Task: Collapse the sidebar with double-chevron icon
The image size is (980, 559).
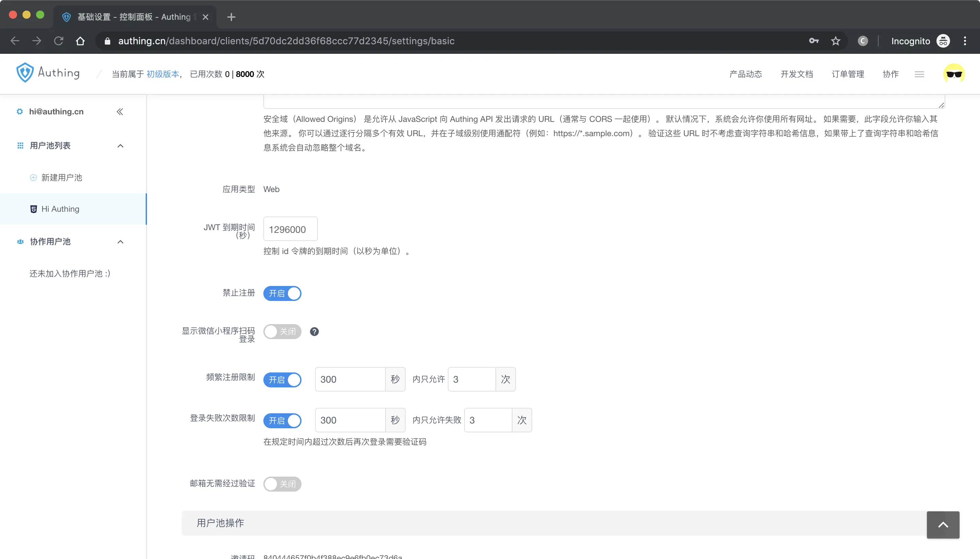Action: coord(120,112)
